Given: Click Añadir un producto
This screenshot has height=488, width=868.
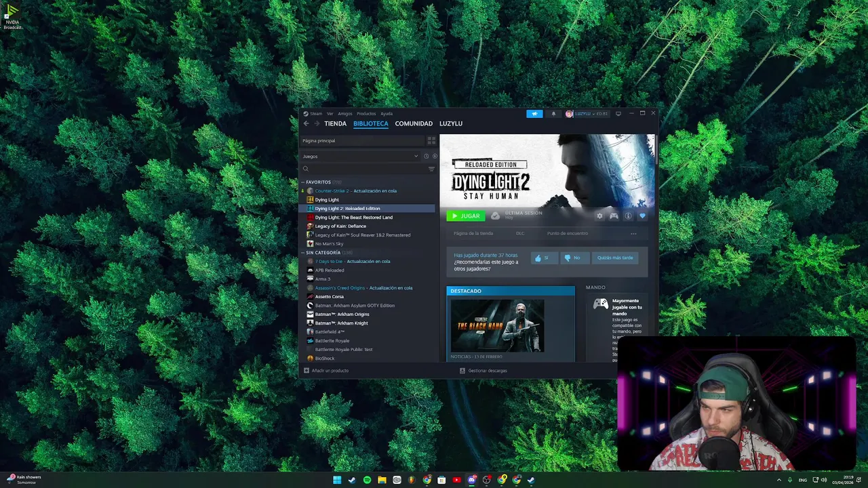Looking at the screenshot, I should pyautogui.click(x=326, y=371).
